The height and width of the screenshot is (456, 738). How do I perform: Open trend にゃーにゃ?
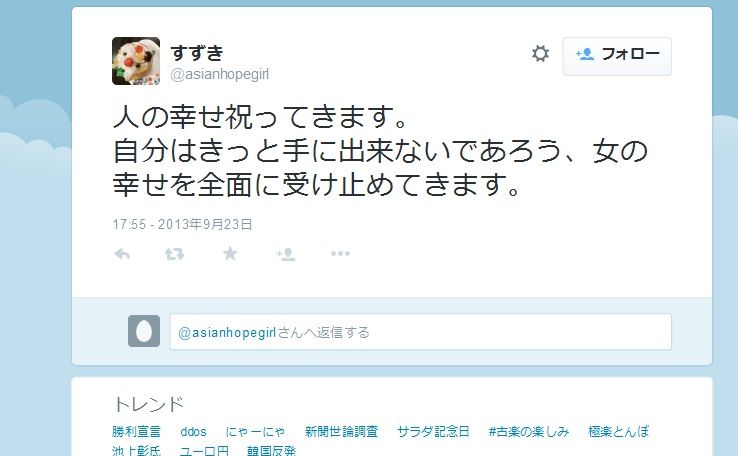255,432
